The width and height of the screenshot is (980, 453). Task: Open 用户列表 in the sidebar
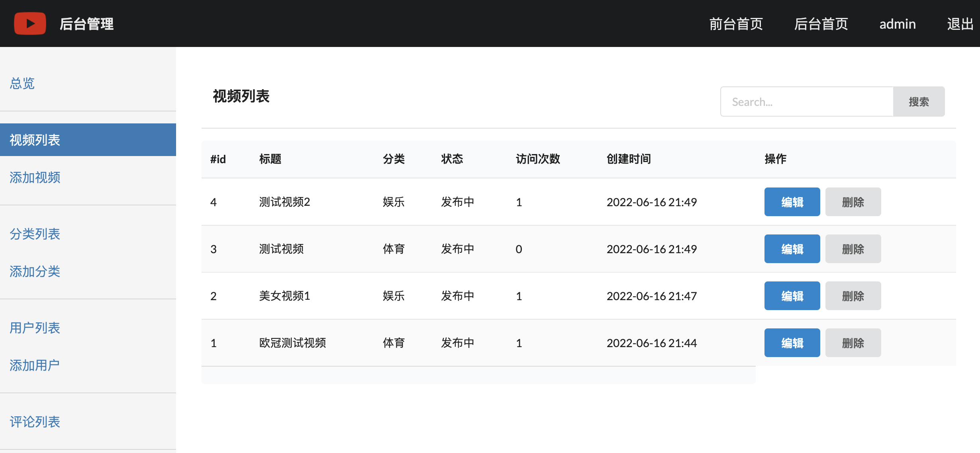(x=35, y=328)
